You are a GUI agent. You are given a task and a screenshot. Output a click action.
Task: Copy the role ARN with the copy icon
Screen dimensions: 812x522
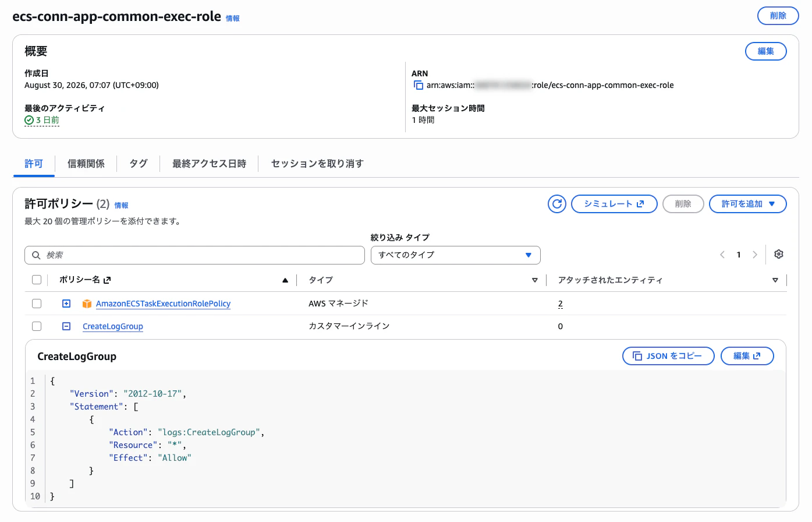click(x=418, y=85)
